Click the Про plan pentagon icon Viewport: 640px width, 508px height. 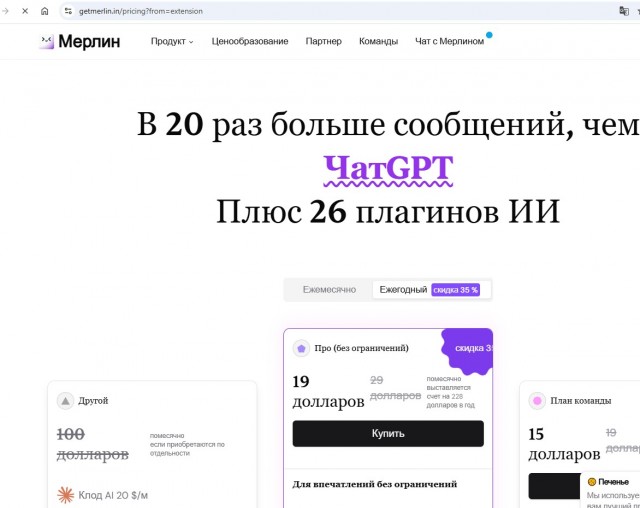(x=301, y=348)
